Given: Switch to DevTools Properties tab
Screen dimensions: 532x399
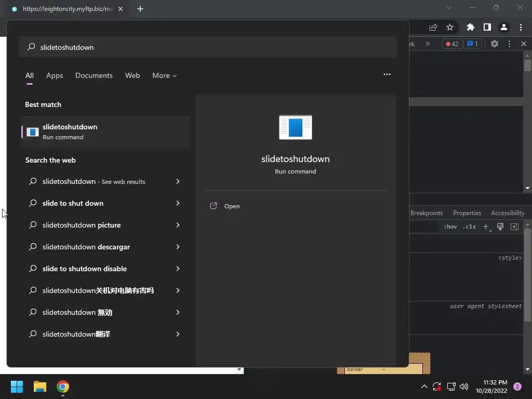Looking at the screenshot, I should [467, 213].
